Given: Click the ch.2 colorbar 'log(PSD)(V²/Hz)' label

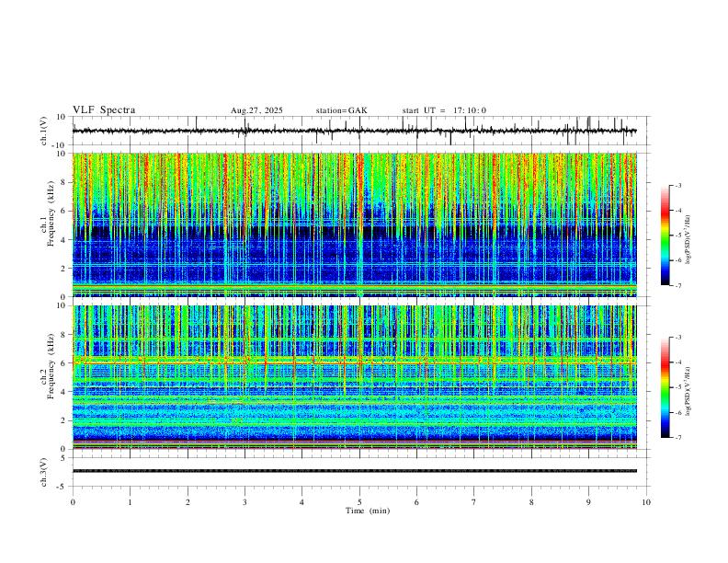Looking at the screenshot, I should pos(688,391).
